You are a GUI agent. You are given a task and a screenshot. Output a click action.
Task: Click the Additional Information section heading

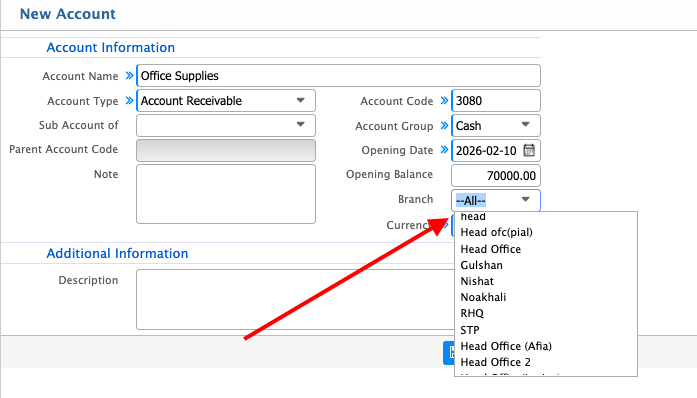tap(117, 253)
